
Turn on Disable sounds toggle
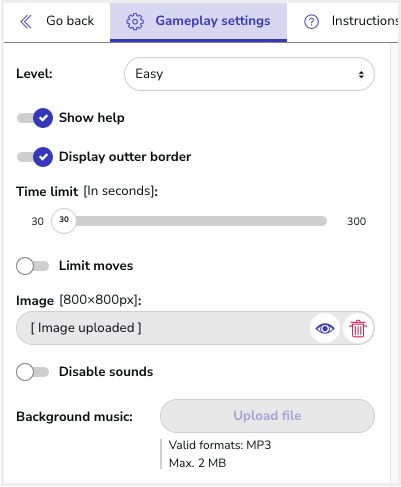tap(32, 372)
